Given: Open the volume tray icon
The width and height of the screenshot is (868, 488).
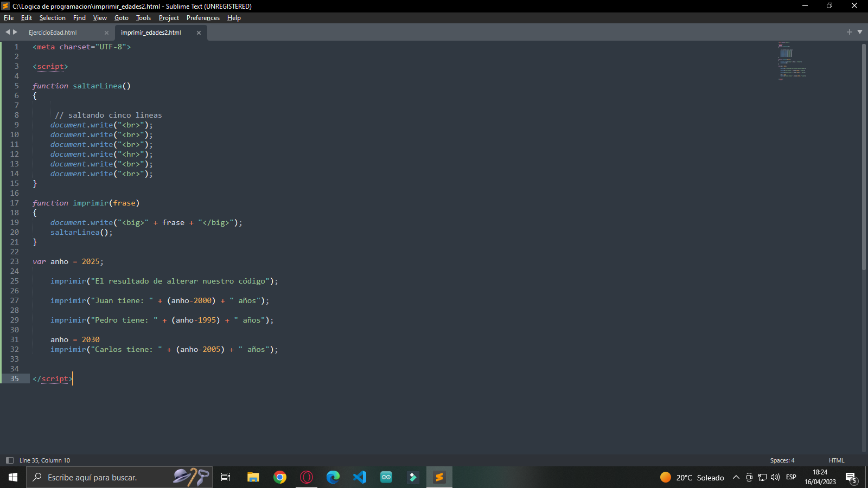Looking at the screenshot, I should [775, 477].
